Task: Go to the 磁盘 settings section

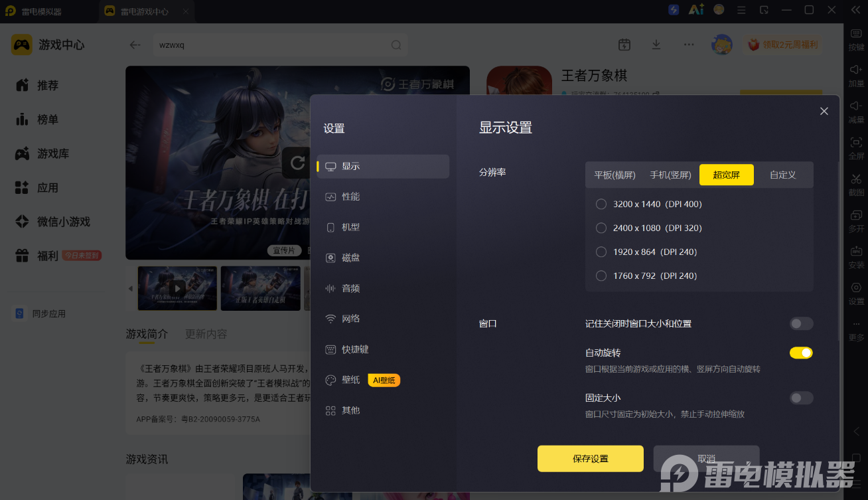Action: click(384, 258)
